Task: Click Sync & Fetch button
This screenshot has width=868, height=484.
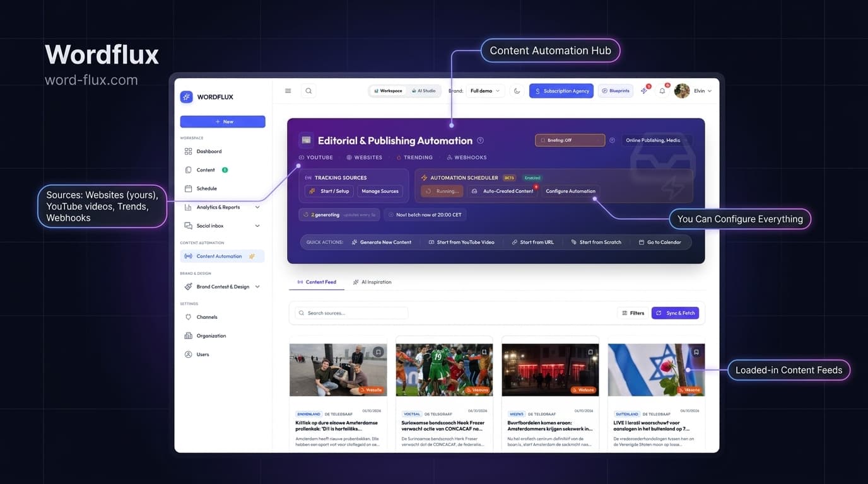Action: click(x=675, y=313)
